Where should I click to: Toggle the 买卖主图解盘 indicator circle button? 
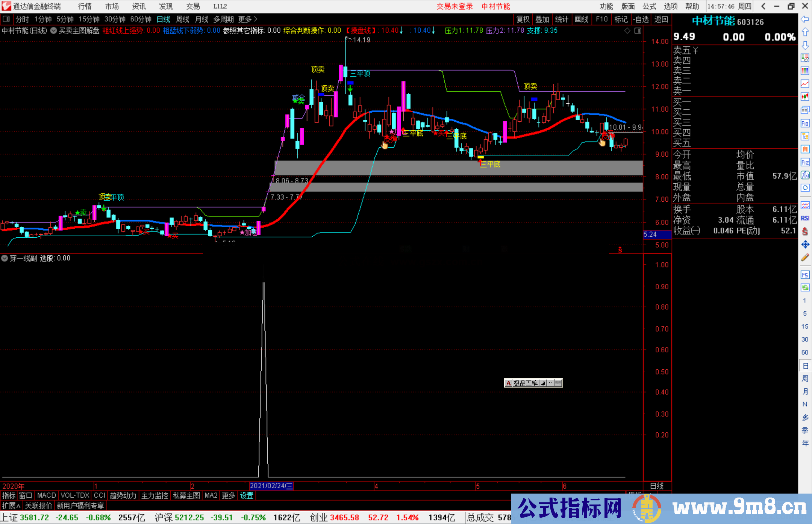54,30
